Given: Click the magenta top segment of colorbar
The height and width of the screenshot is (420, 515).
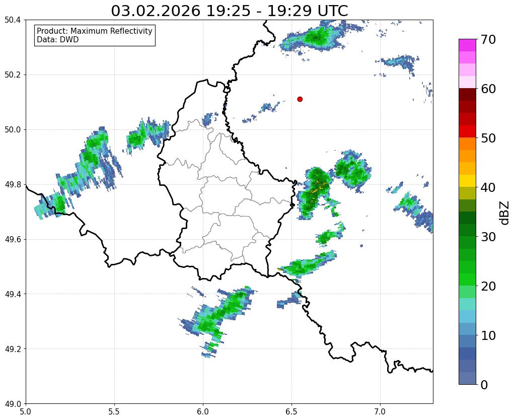Looking at the screenshot, I should (467, 45).
